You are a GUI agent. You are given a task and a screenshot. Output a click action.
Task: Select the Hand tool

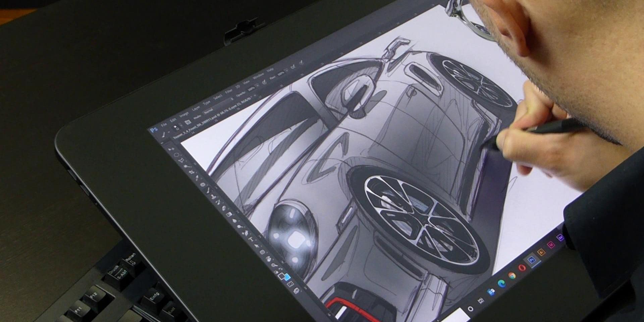tap(268, 259)
